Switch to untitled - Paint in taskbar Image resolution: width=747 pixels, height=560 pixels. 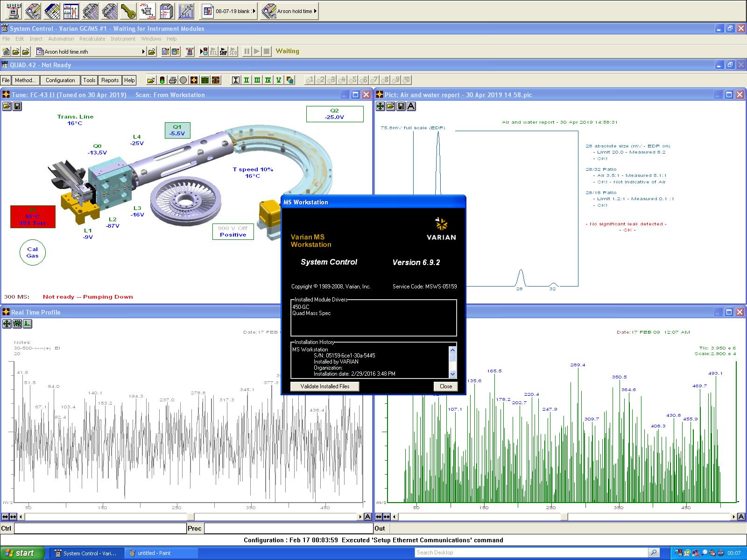tap(162, 553)
